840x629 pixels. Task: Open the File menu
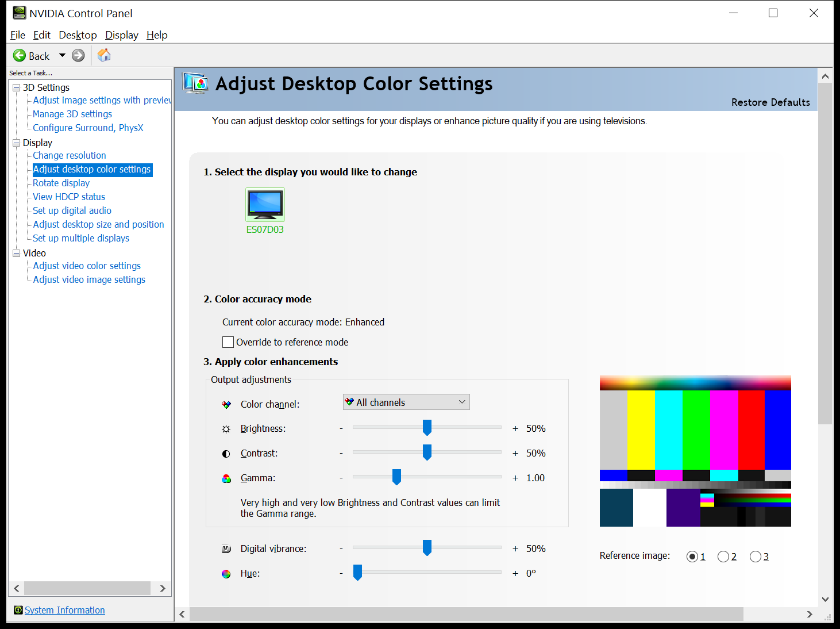pos(18,35)
